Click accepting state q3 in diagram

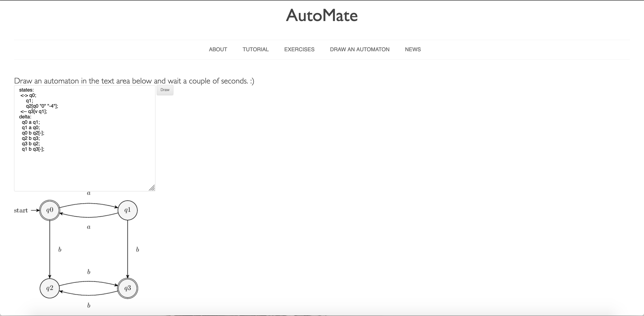pyautogui.click(x=127, y=288)
